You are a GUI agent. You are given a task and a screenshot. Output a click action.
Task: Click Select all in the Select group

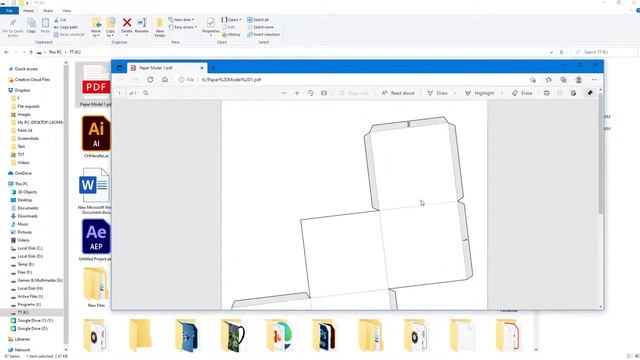(x=258, y=20)
